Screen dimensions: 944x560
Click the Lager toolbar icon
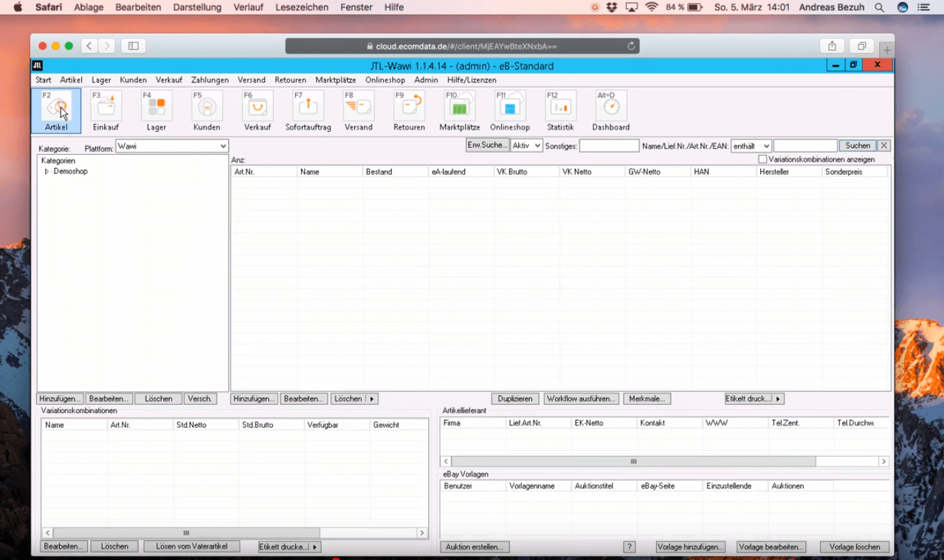click(x=156, y=107)
